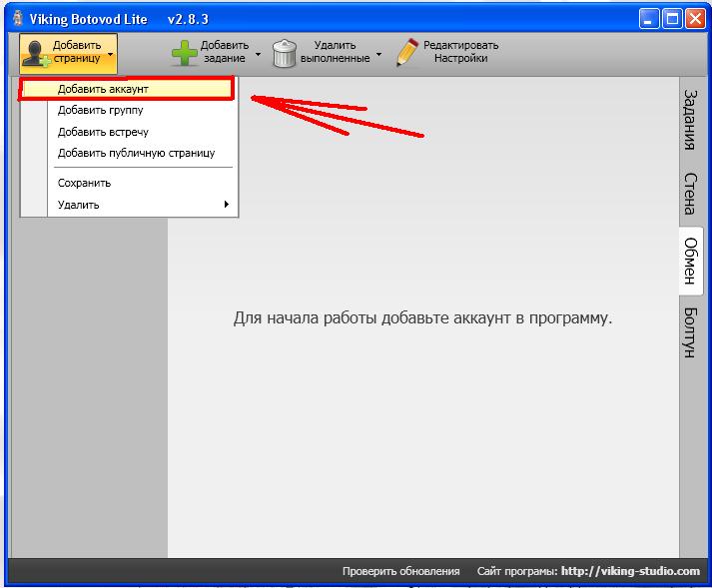This screenshot has height=588, width=712.
Task: Click the pencil edit settings icon
Action: click(406, 52)
